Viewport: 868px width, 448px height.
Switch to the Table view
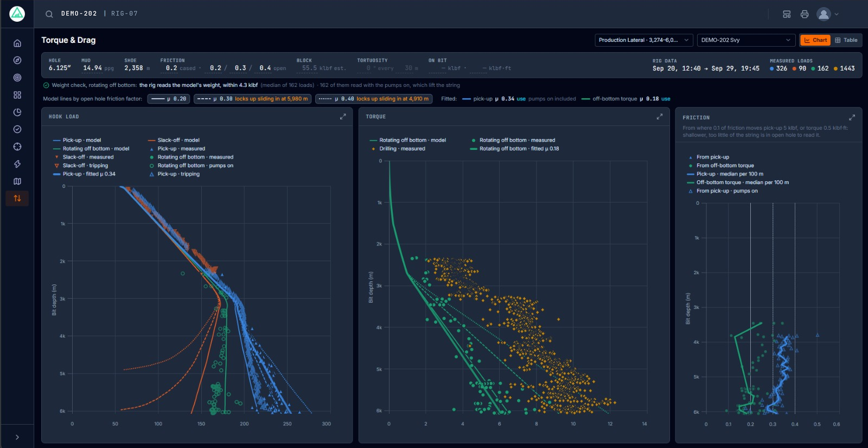click(846, 40)
